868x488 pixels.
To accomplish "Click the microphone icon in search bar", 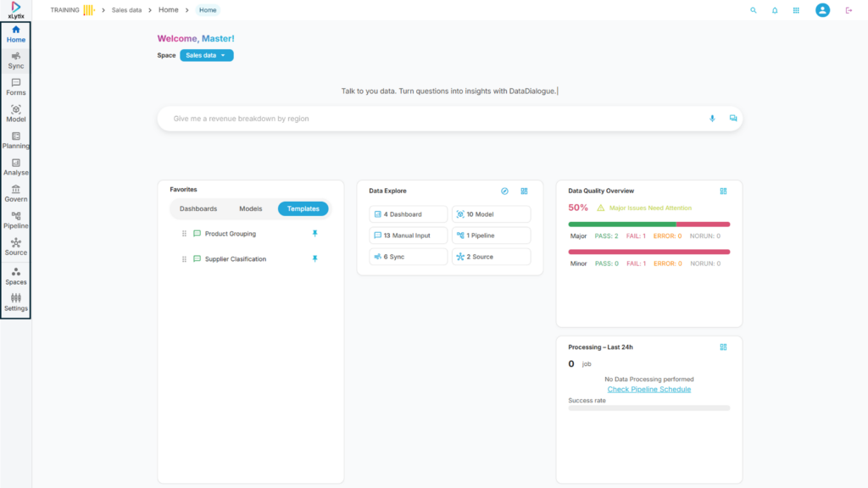I will tap(712, 119).
